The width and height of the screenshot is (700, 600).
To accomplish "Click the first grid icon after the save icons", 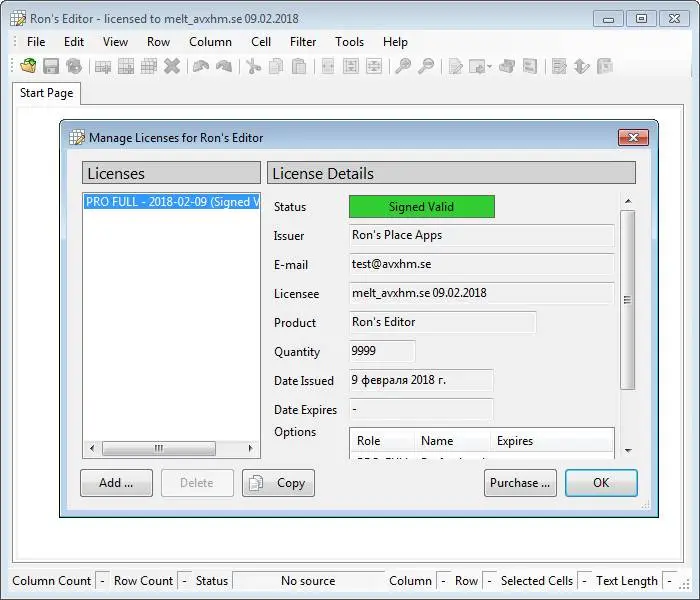I will [x=103, y=66].
